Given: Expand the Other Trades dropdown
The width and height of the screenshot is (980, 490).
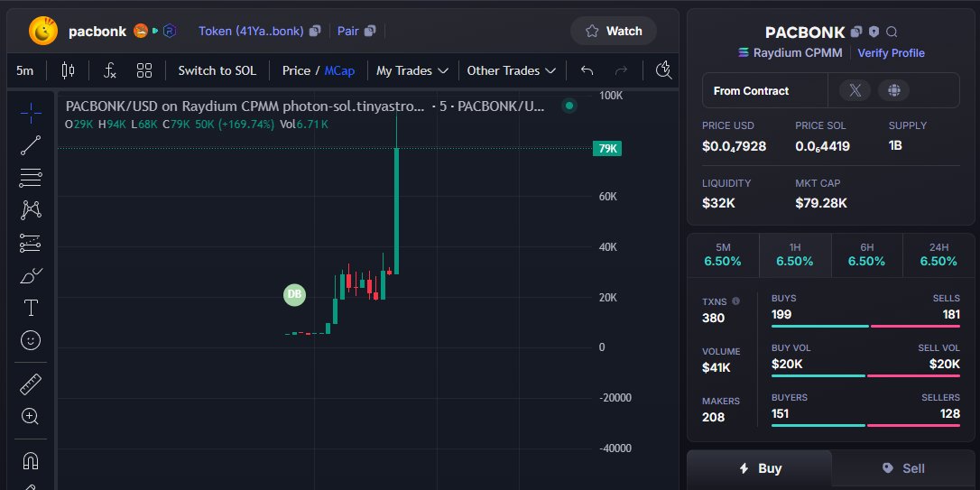Looking at the screenshot, I should point(512,70).
